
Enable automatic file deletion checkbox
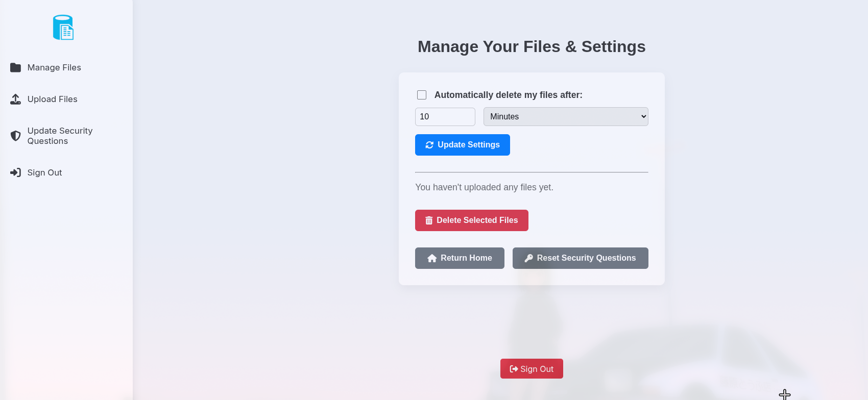click(422, 95)
